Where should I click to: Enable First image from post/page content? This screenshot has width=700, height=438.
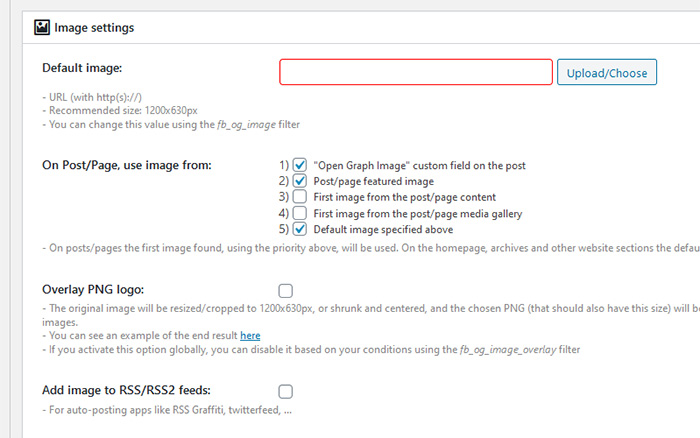tap(300, 197)
